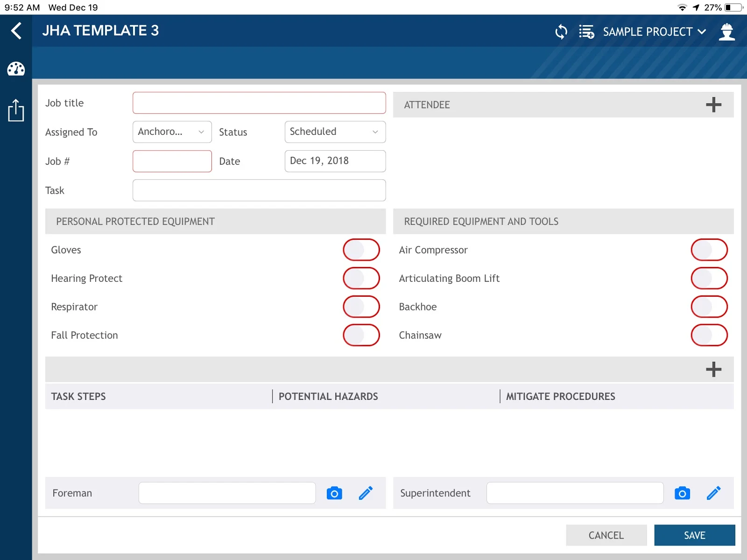Turn on the Air Compressor switch
747x560 pixels.
tap(709, 250)
